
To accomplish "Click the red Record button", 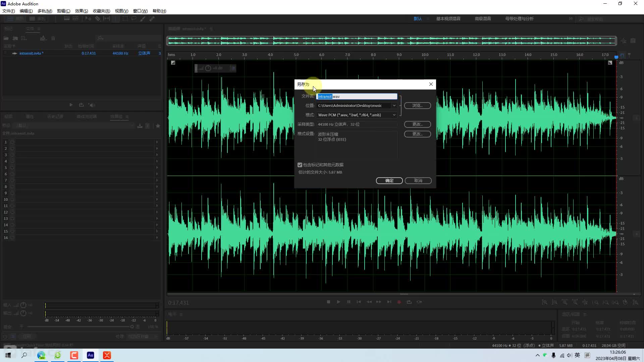I will coord(399,302).
